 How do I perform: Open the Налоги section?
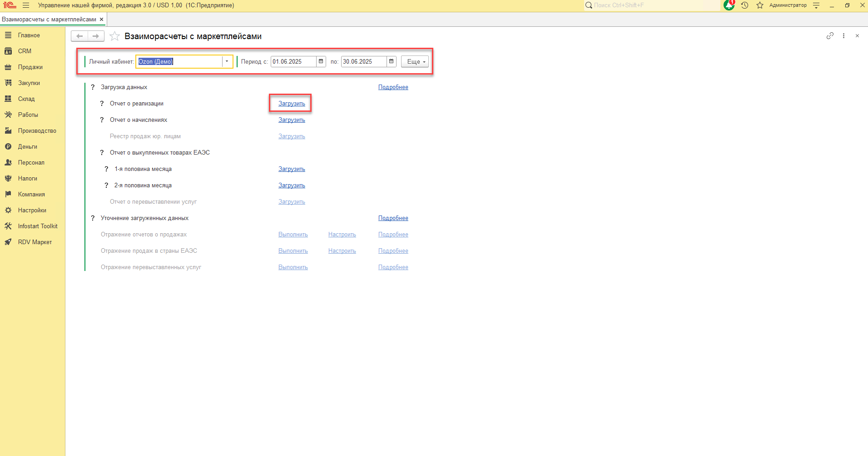[x=33, y=178]
